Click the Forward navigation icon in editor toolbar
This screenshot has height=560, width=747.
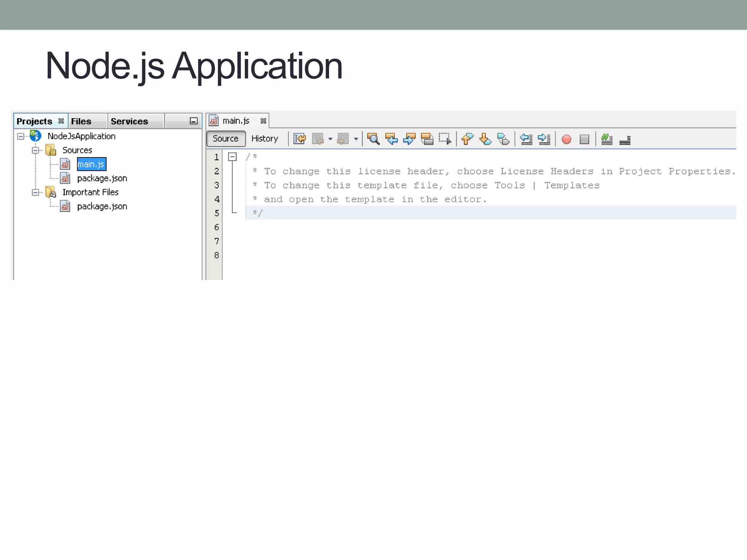point(343,139)
